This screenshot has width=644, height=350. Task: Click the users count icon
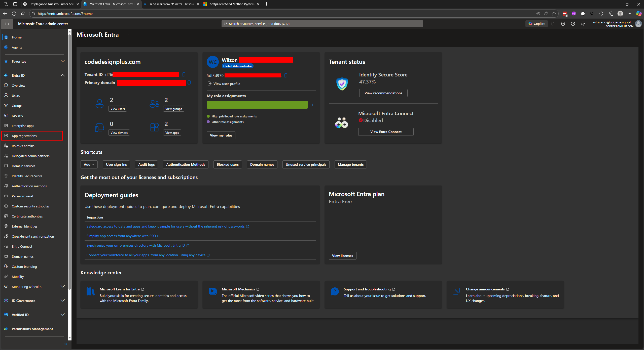coord(99,104)
